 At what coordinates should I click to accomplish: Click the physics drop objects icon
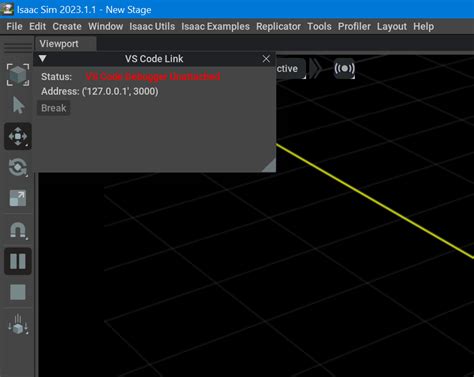coord(18,324)
